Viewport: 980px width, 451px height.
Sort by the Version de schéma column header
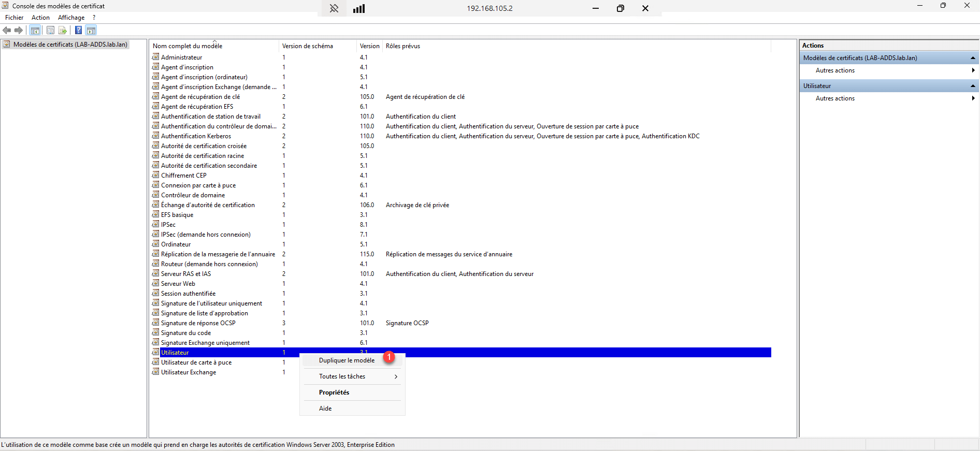coord(308,46)
